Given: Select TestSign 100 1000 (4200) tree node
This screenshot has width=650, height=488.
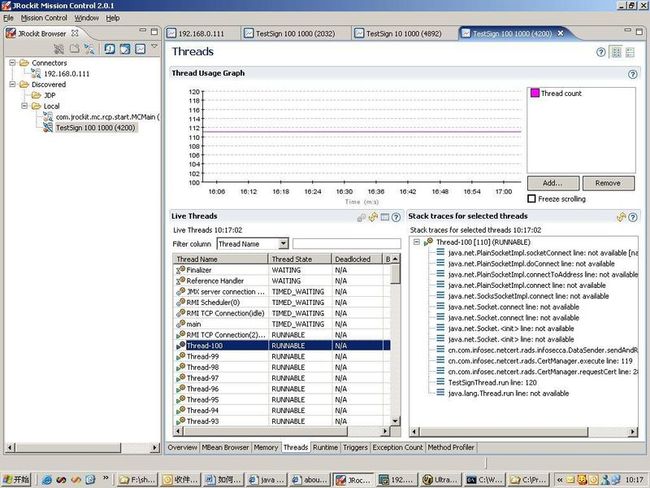Looking at the screenshot, I should coord(96,128).
